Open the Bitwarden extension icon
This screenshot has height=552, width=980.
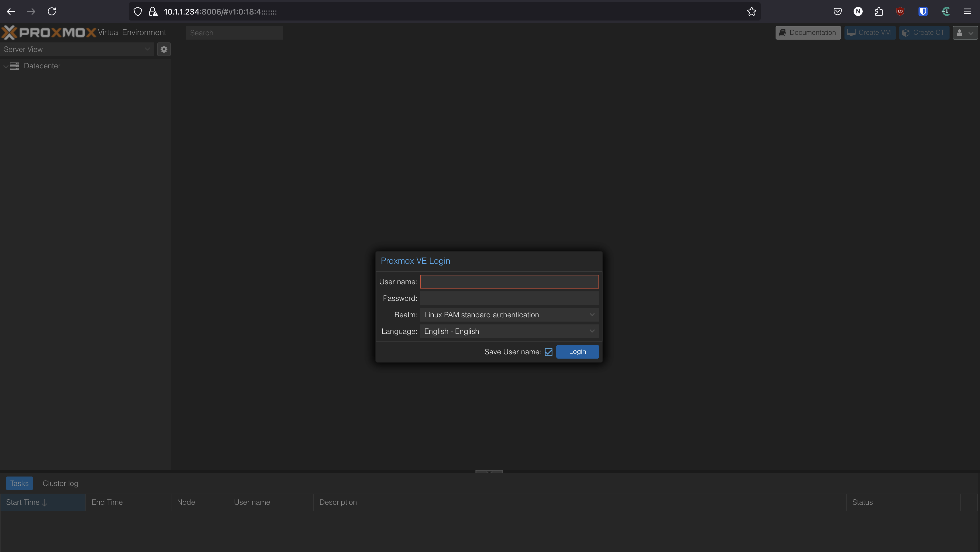(x=922, y=11)
